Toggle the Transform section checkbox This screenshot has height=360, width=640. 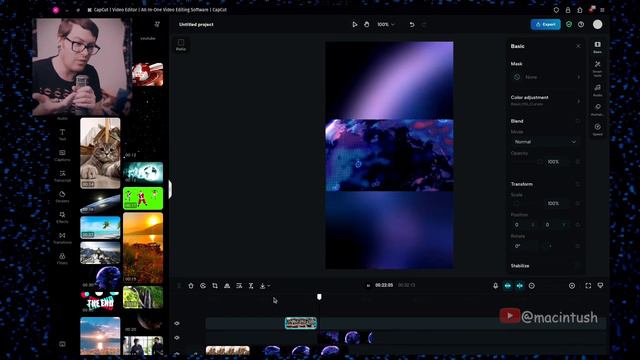point(578,184)
